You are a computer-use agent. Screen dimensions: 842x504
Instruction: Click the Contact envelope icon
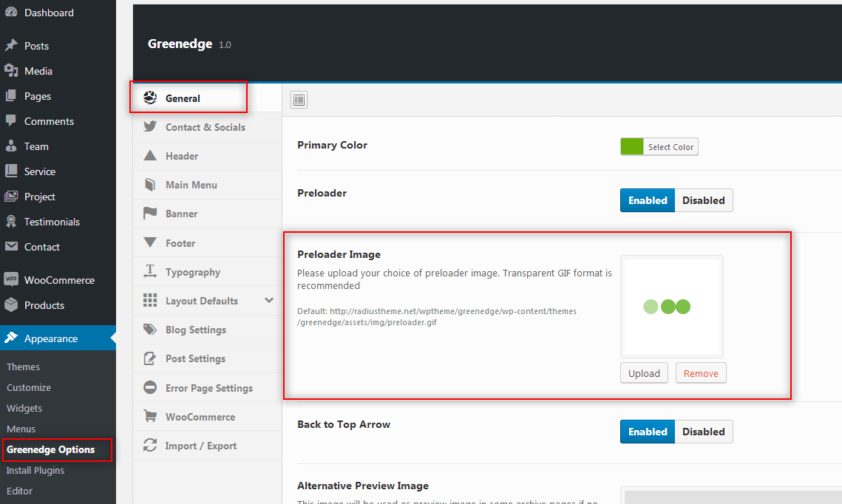(11, 246)
